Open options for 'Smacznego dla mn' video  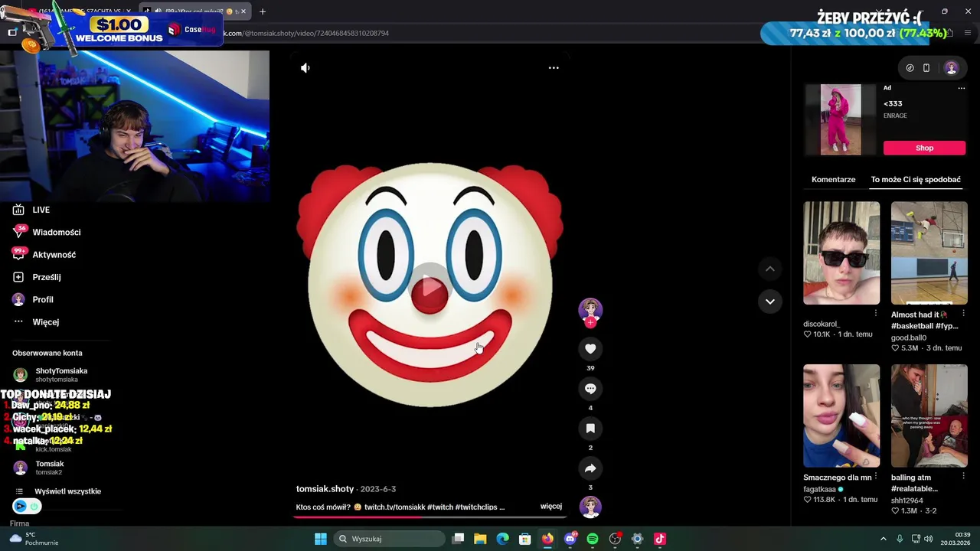tap(876, 477)
